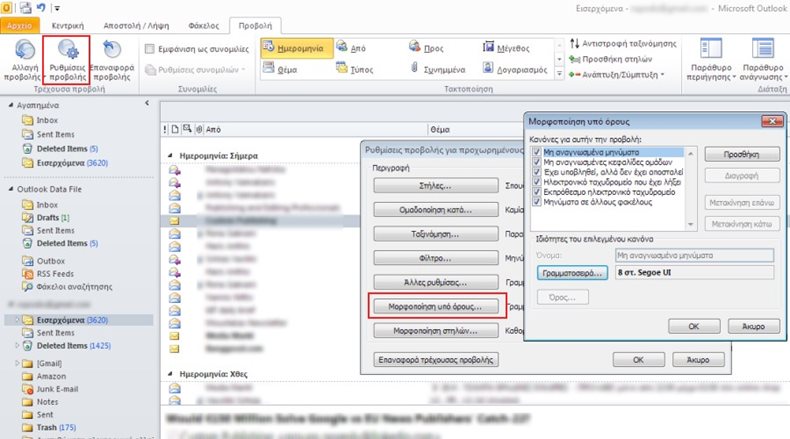
Task: Click Ομαδοποίηση κατά... button
Action: coord(436,210)
